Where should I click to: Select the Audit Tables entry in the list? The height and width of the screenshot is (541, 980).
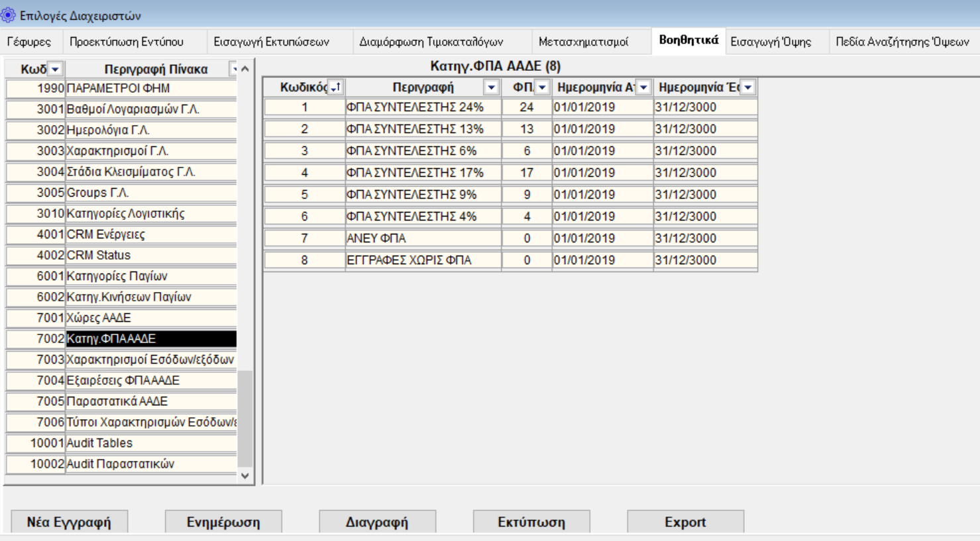click(150, 443)
